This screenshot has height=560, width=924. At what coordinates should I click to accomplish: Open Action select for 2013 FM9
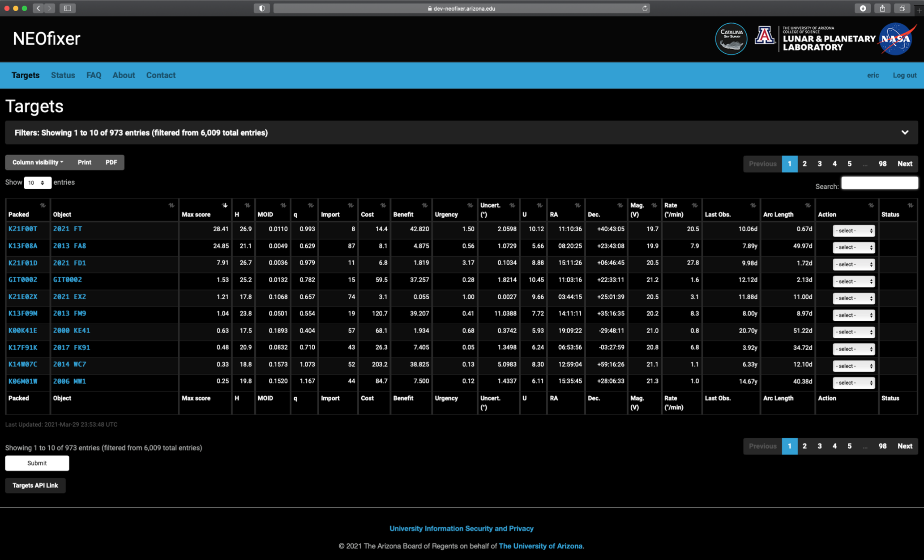[x=853, y=315]
